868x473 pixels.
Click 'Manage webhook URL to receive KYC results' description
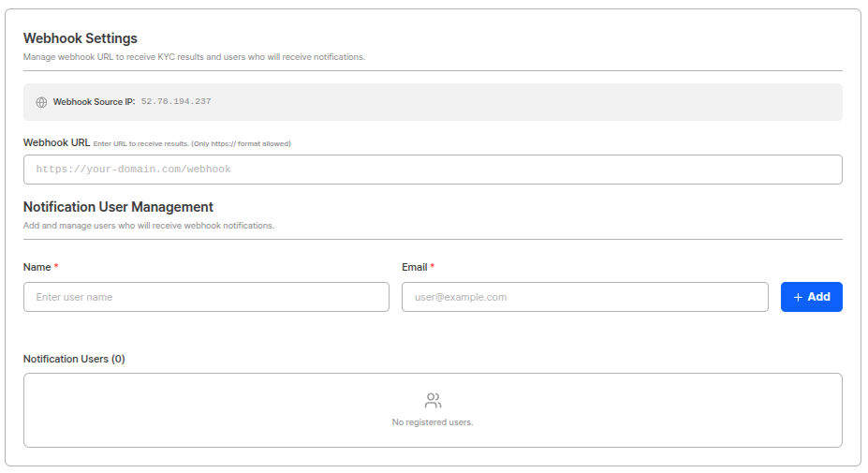(194, 57)
